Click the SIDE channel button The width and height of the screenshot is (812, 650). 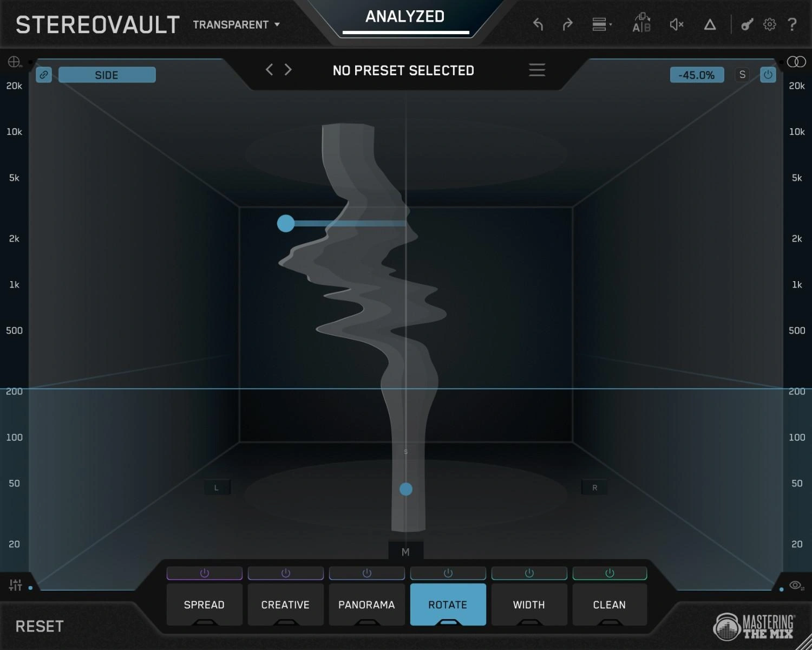(x=107, y=75)
